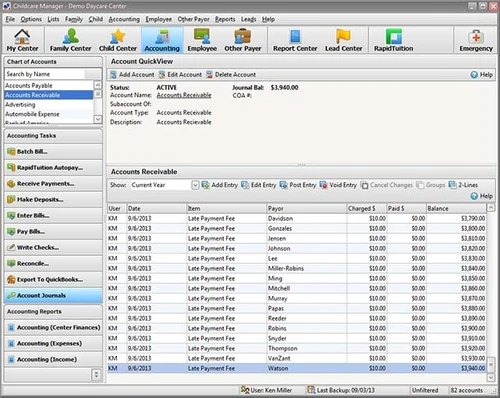500x398 pixels.
Task: Click the Write Checks button
Action: point(53,248)
